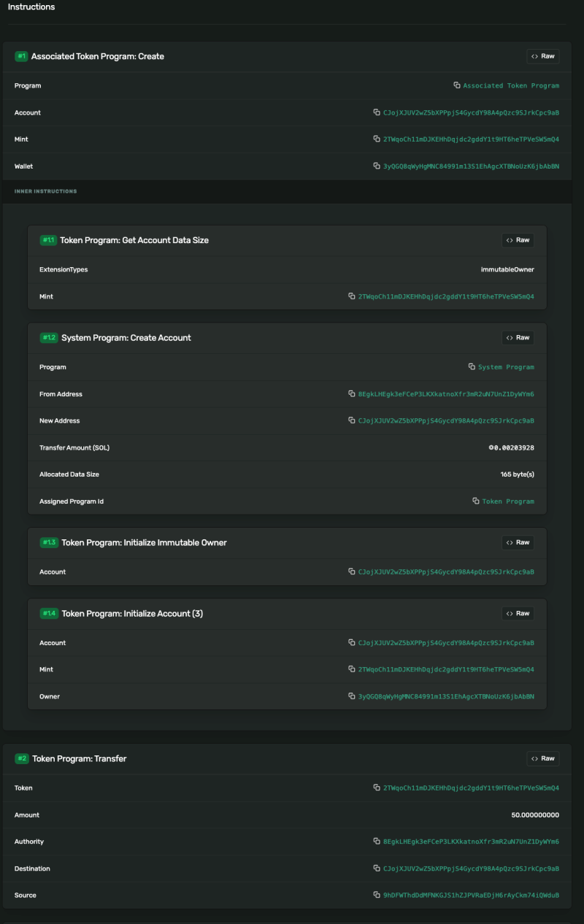Image resolution: width=584 pixels, height=924 pixels.
Task: Toggle Raw for Initialize Account (3)
Action: click(518, 613)
